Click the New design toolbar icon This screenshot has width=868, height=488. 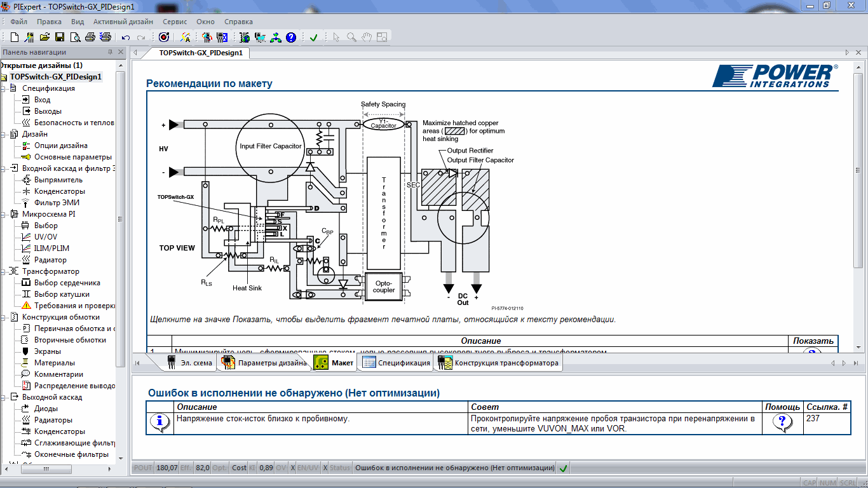coord(14,37)
